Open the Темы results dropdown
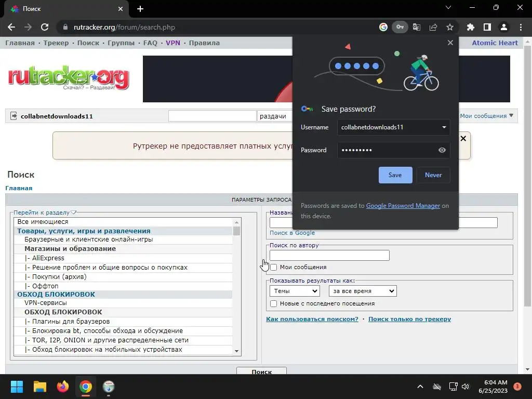Image resolution: width=532 pixels, height=399 pixels. (295, 291)
